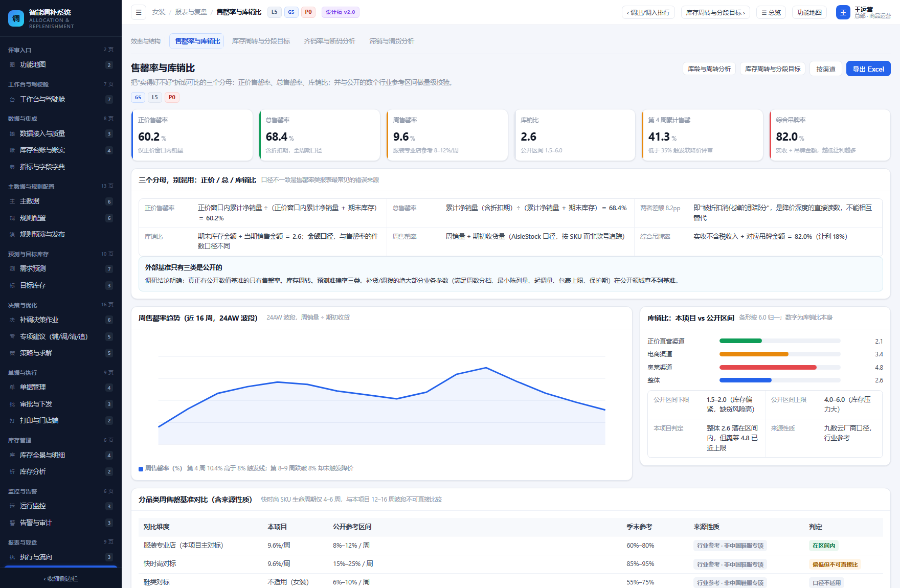The width and height of the screenshot is (900, 588).
Task: Open 总览 in the top header
Action: click(771, 12)
